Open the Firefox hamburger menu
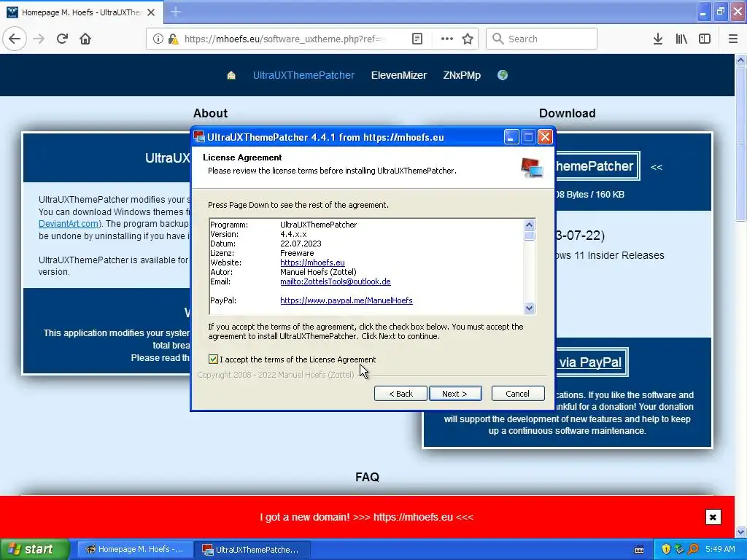Image resolution: width=747 pixels, height=560 pixels. [x=733, y=39]
